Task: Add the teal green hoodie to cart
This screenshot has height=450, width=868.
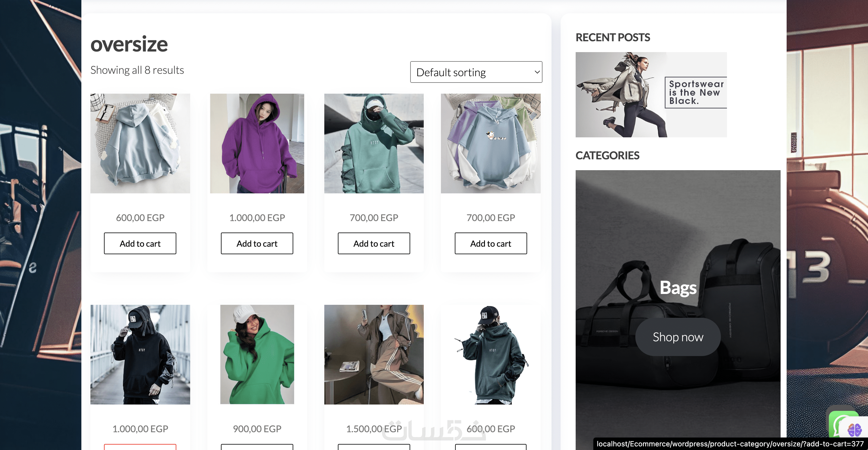Action: [x=374, y=244]
